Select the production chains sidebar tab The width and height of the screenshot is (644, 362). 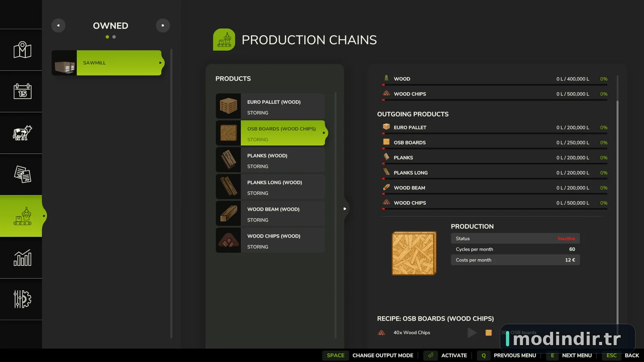22,216
